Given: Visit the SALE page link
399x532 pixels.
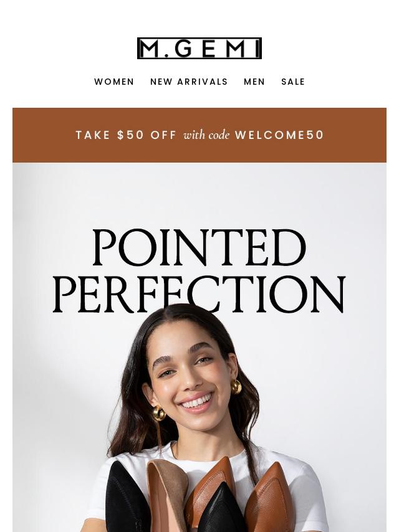Looking at the screenshot, I should pyautogui.click(x=293, y=82).
